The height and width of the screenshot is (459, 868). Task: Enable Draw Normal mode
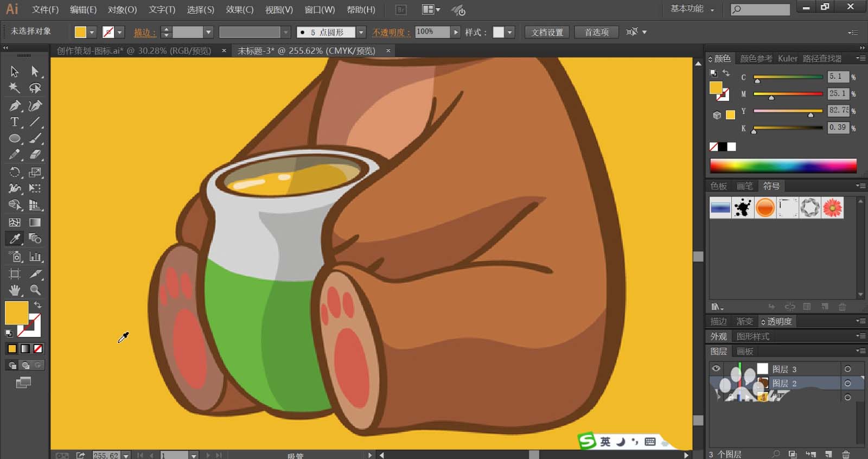[12, 365]
